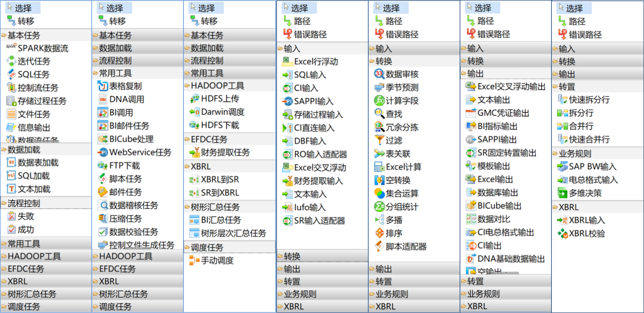This screenshot has height=313, width=644.
Task: Pick the GMC凭证输出 icon
Action: point(471,113)
